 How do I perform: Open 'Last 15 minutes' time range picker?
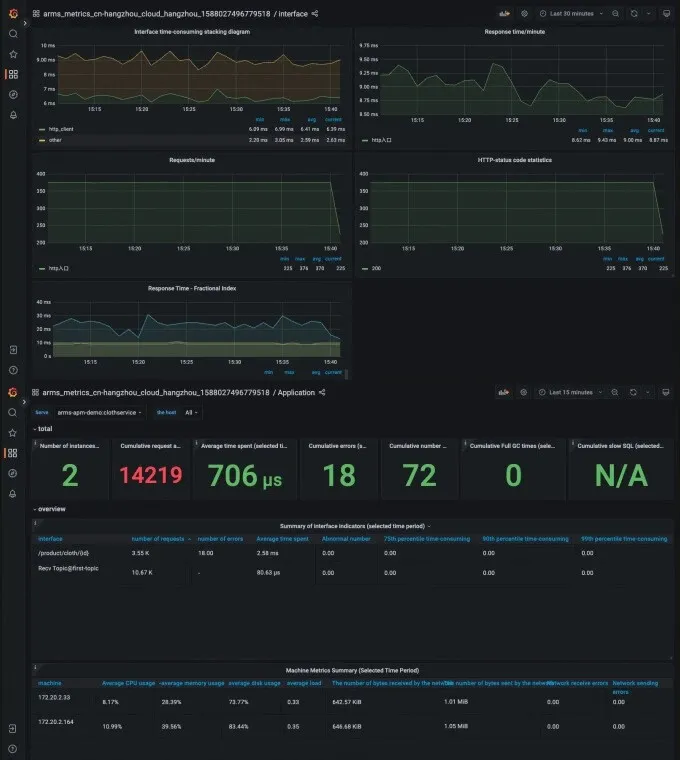pyautogui.click(x=570, y=392)
